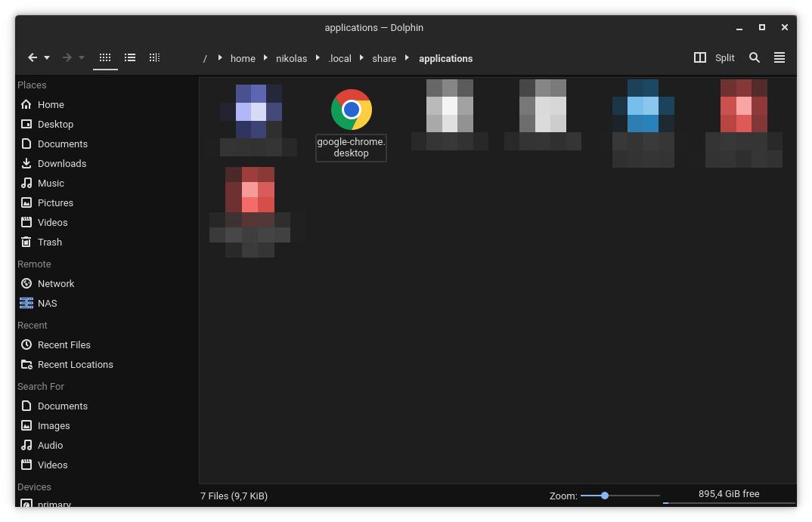
Task: Go to the share breadcrumb folder
Action: (x=384, y=58)
